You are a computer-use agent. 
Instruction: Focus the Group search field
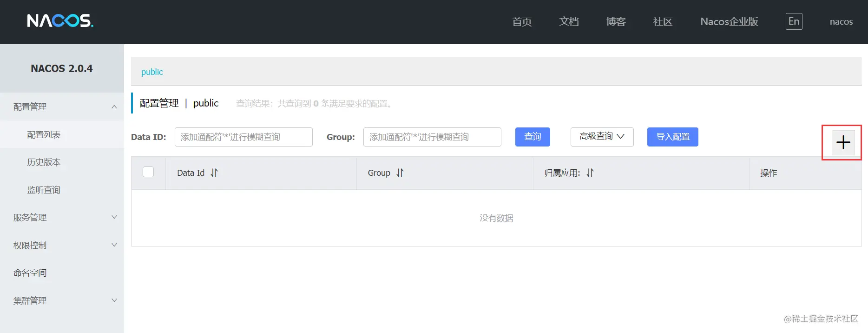coord(432,137)
